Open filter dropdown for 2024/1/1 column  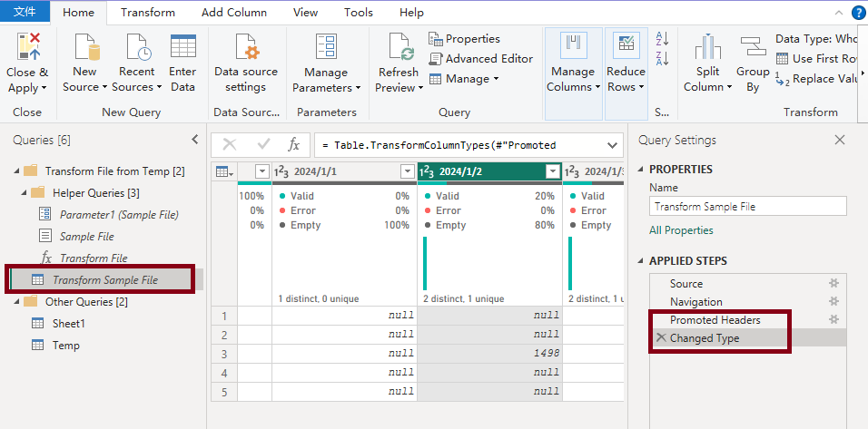(408, 172)
